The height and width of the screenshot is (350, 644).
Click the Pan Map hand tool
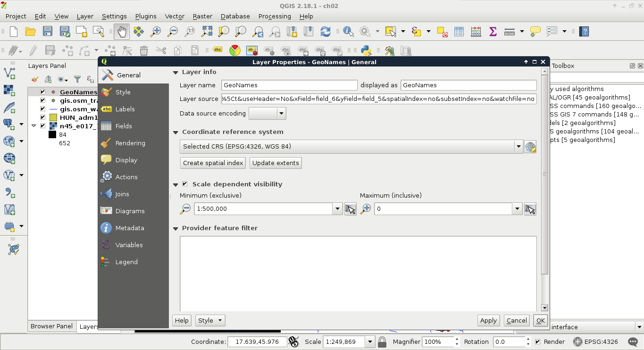coord(121,32)
